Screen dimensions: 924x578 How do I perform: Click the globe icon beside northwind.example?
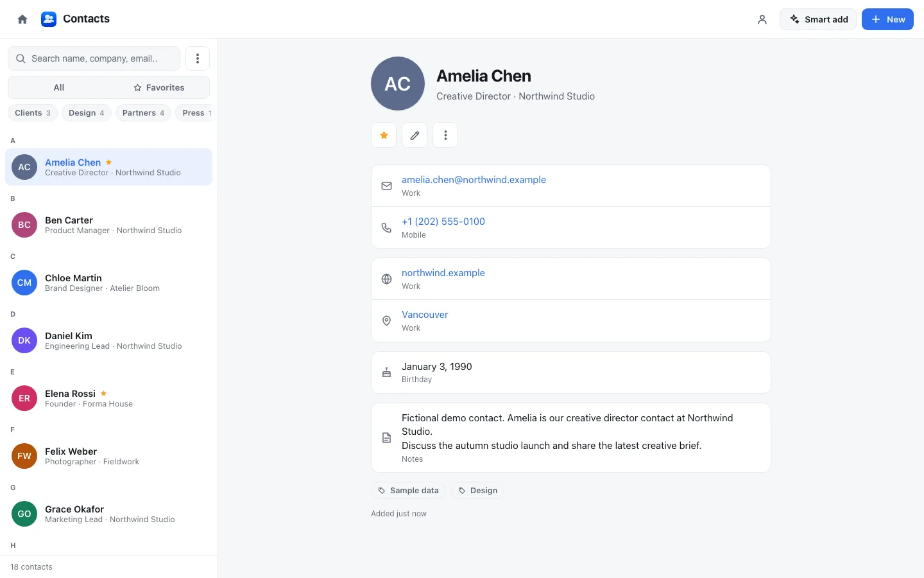coord(386,279)
